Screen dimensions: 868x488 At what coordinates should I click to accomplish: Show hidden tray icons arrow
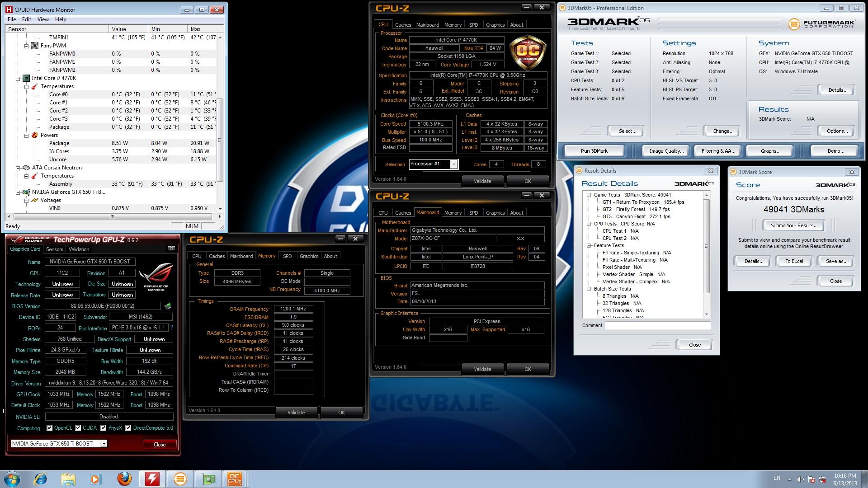[x=789, y=479]
